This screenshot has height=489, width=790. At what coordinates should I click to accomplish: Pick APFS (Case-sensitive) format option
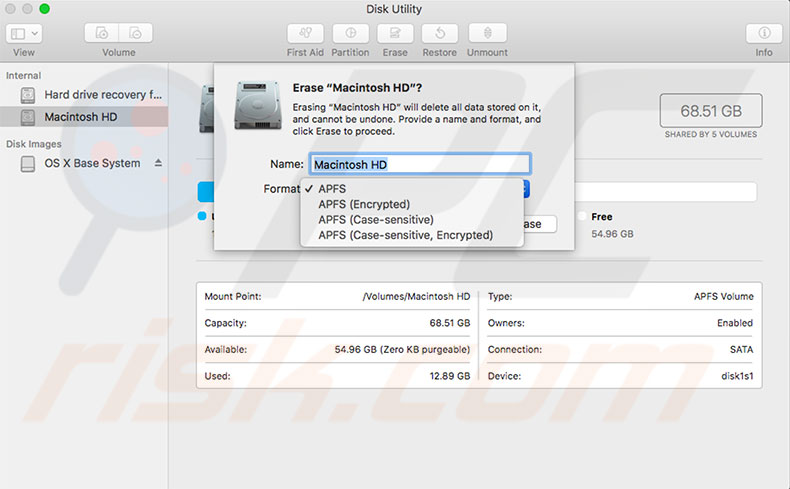click(375, 219)
